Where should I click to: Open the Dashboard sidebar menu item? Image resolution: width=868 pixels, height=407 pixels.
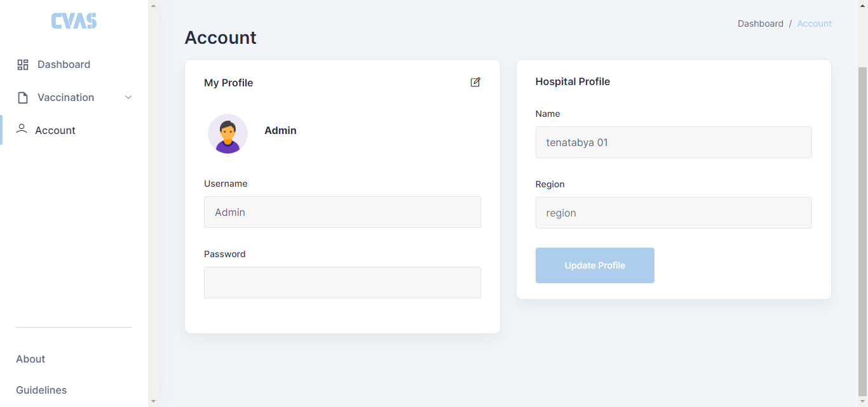pos(64,65)
